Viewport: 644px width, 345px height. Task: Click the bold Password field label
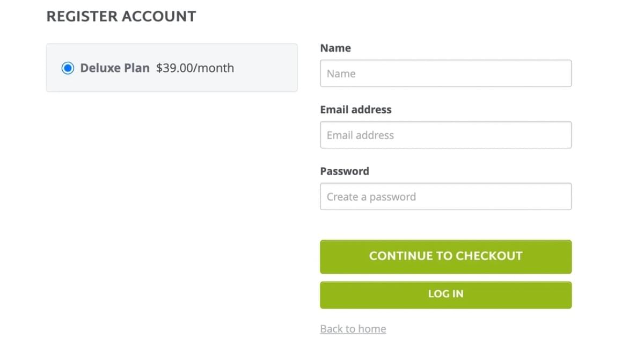tap(345, 171)
